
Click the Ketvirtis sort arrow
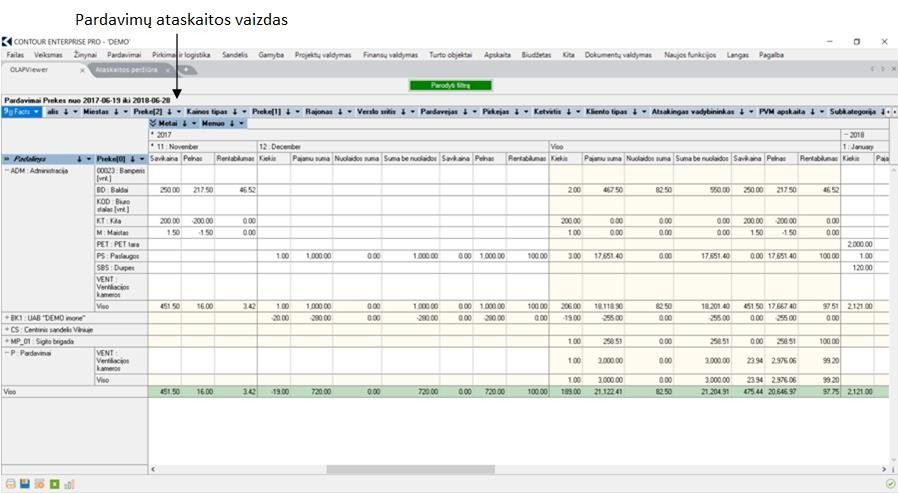569,112
